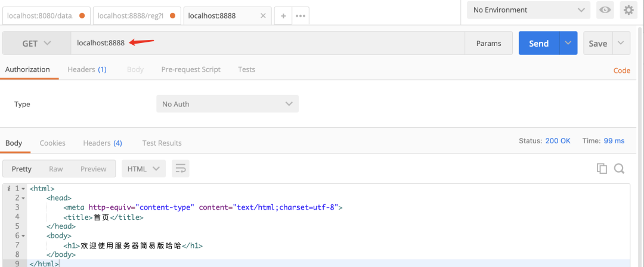Select the response Body tab

[x=14, y=143]
